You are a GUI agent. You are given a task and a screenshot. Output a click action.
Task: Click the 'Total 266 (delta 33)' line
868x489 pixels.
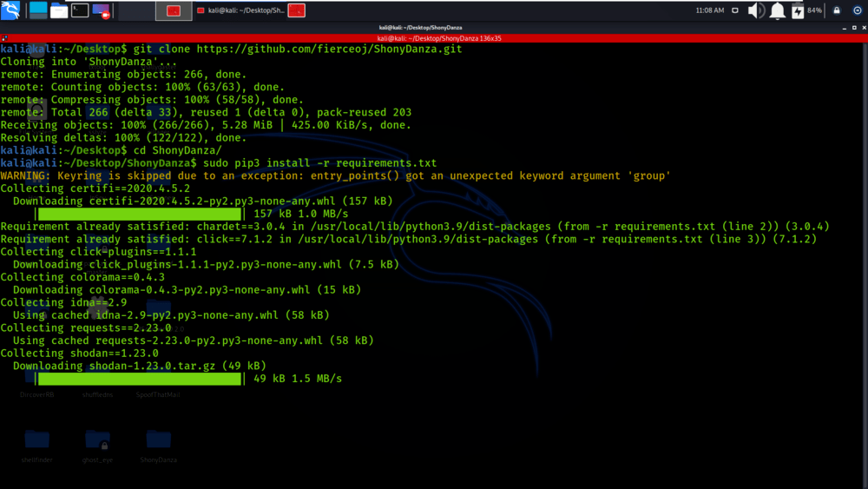(x=206, y=112)
